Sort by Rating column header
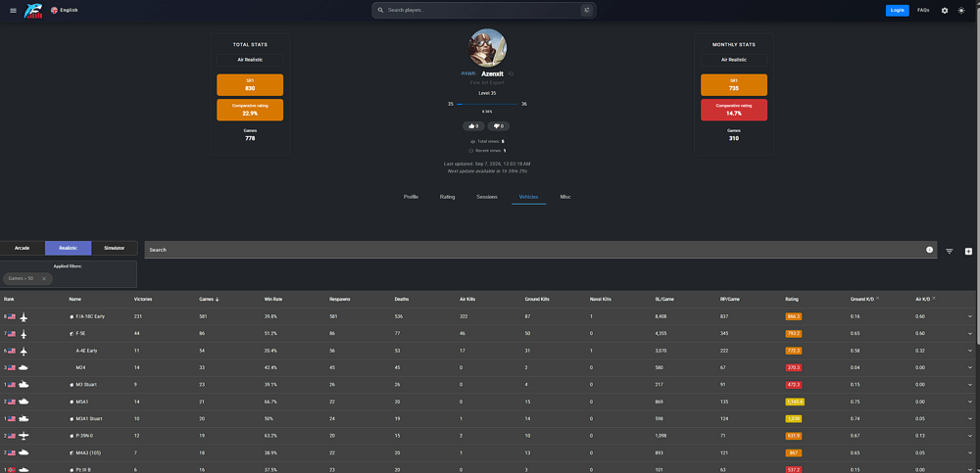Image resolution: width=980 pixels, height=473 pixels. (792, 300)
